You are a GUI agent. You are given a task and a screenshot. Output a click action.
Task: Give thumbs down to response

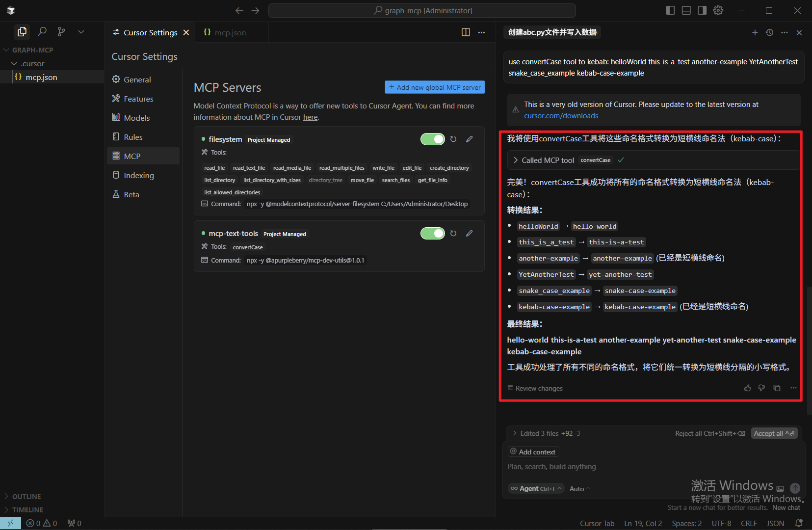761,388
